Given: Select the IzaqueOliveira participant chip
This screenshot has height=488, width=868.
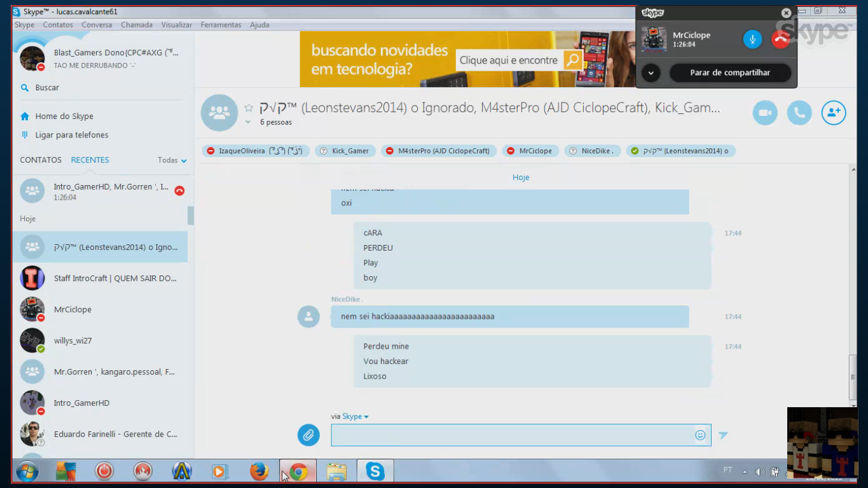Looking at the screenshot, I should point(256,151).
